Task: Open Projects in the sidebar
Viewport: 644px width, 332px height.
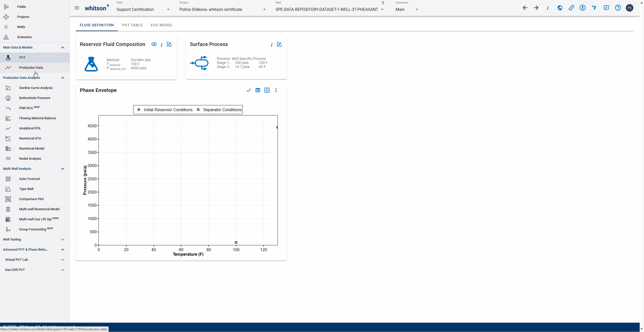Action: pyautogui.click(x=35, y=17)
